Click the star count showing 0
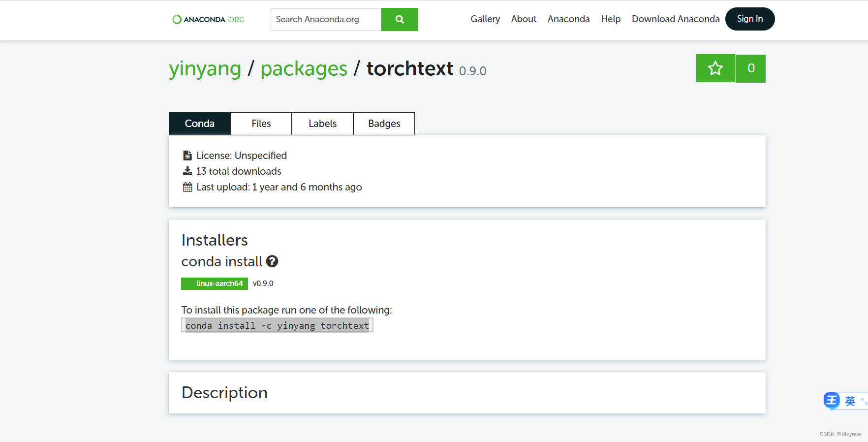 tap(751, 68)
